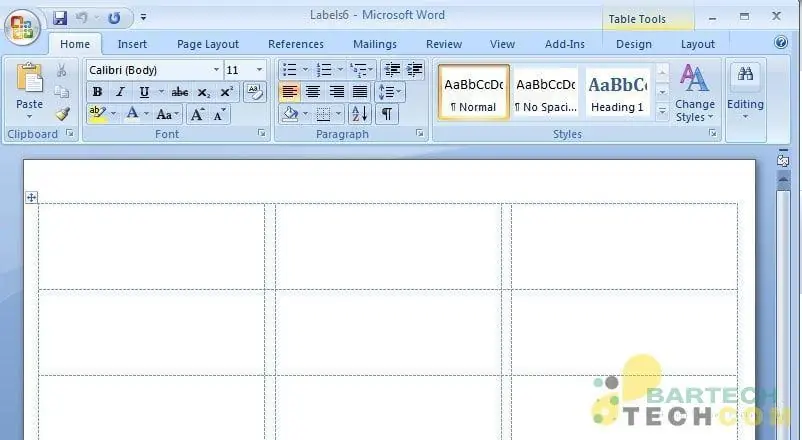Click the vertical scrollbar up arrow
802x440 pixels.
click(783, 179)
